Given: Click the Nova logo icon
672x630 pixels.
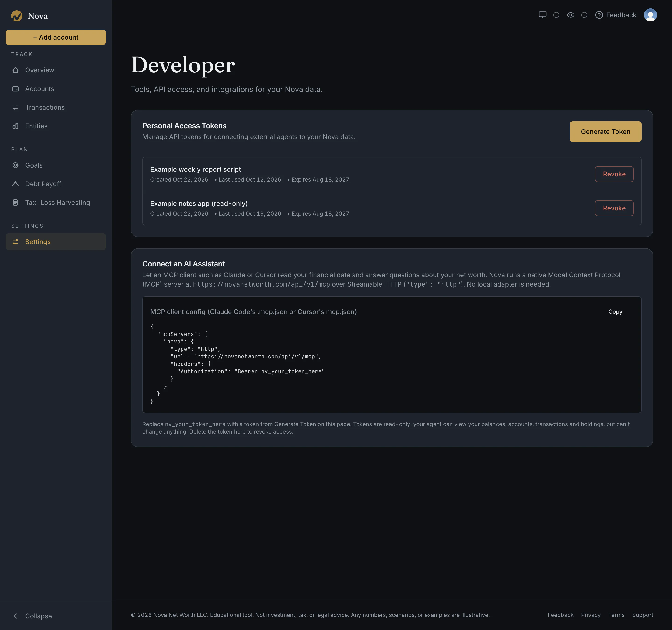Looking at the screenshot, I should click(x=17, y=16).
